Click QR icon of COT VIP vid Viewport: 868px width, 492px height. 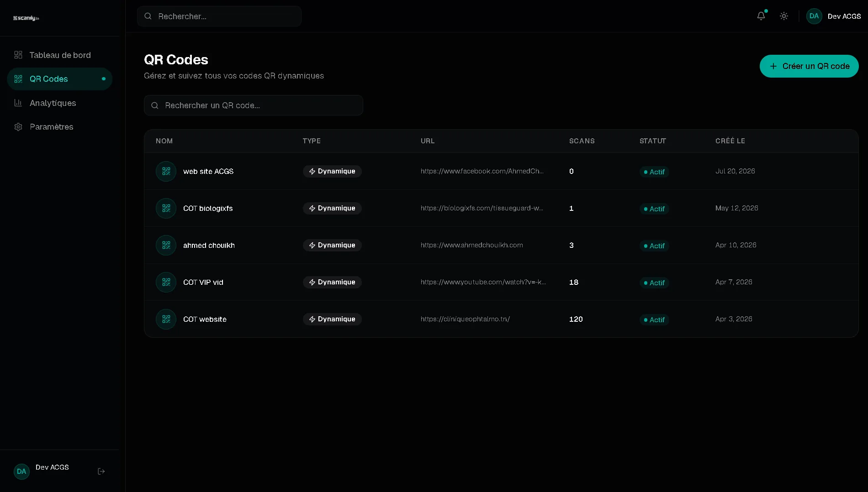[x=166, y=282]
